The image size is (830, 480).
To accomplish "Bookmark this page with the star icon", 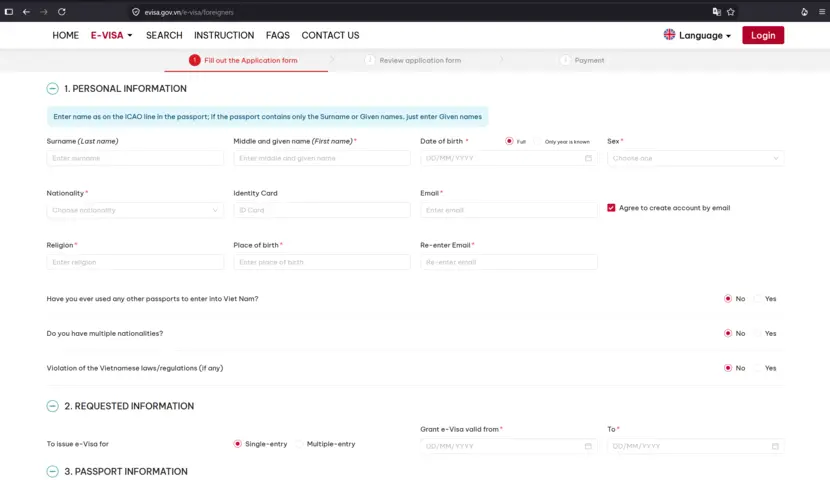I will 731,12.
